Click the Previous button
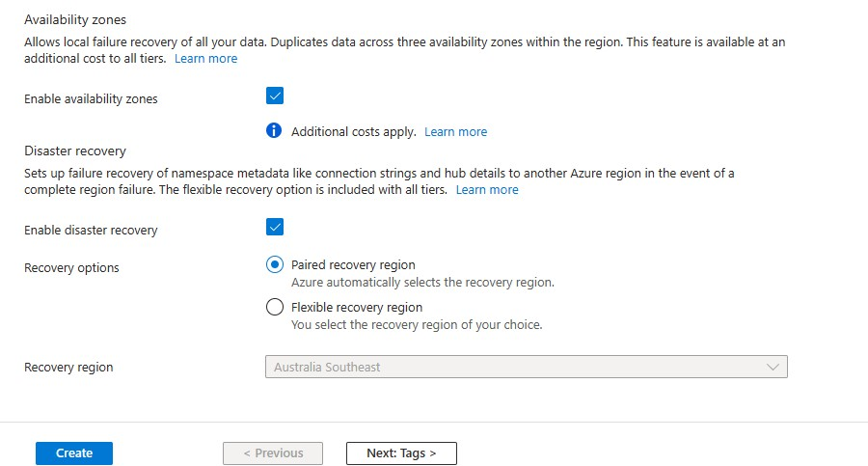Screen dimensions: 868x466 pos(273,453)
